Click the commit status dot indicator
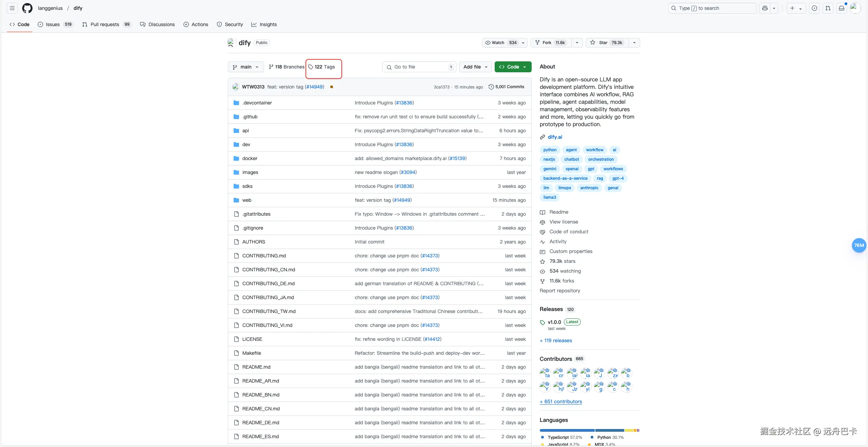Image resolution: width=868 pixels, height=447 pixels. tap(331, 87)
